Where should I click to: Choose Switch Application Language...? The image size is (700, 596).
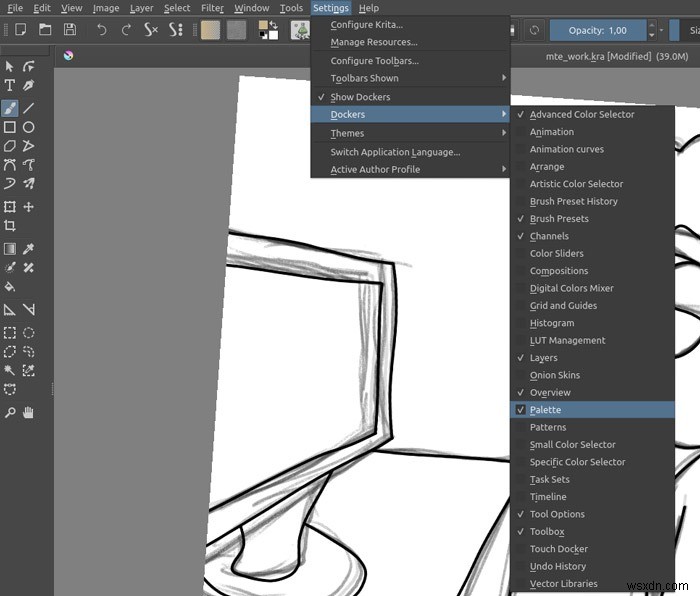pyautogui.click(x=410, y=152)
